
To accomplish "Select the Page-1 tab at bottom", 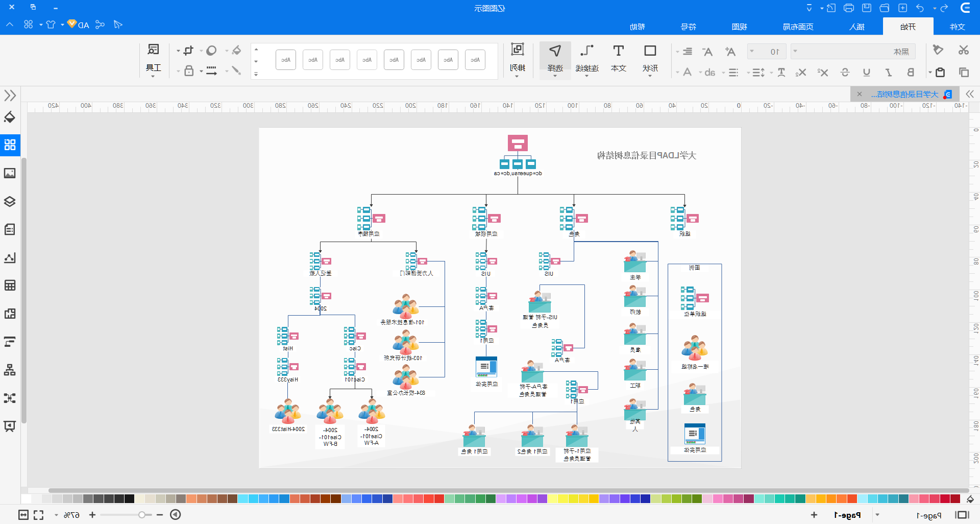I will tap(847, 515).
